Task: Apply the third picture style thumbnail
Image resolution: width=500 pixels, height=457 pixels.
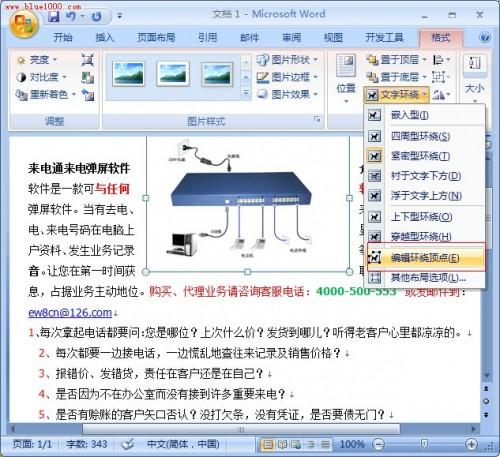Action: point(217,74)
